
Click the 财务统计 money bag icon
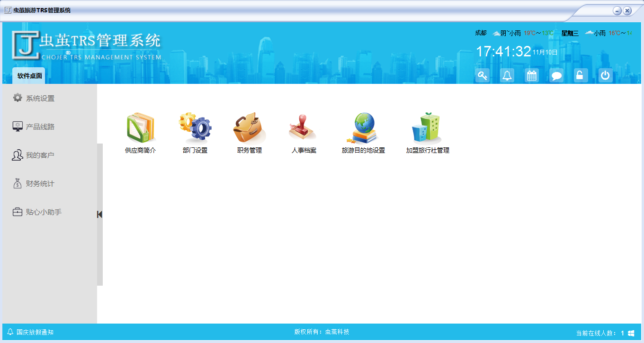click(x=18, y=183)
